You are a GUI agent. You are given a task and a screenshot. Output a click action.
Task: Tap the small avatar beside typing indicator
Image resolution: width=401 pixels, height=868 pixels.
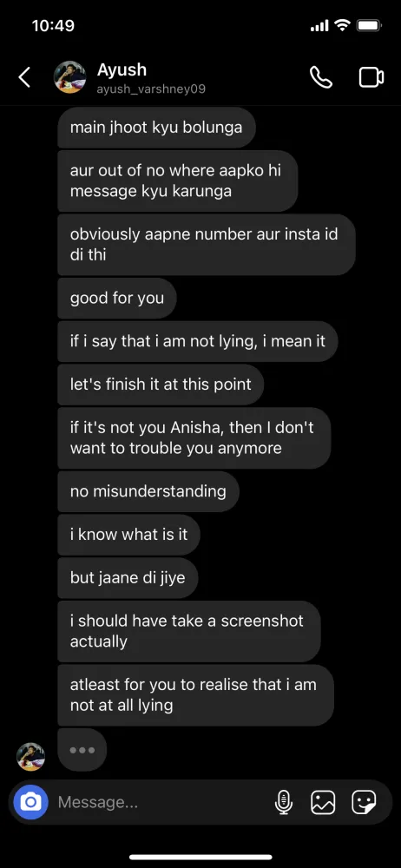[x=30, y=757]
